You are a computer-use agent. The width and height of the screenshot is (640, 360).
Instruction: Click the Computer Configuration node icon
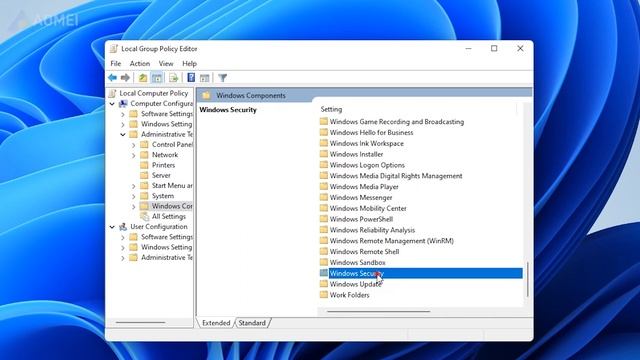(x=123, y=104)
